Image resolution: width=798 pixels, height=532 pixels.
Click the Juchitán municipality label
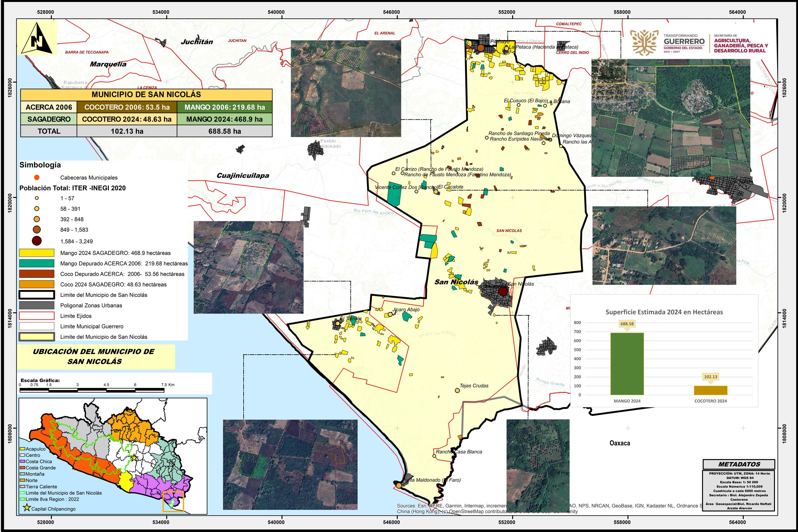(197, 42)
